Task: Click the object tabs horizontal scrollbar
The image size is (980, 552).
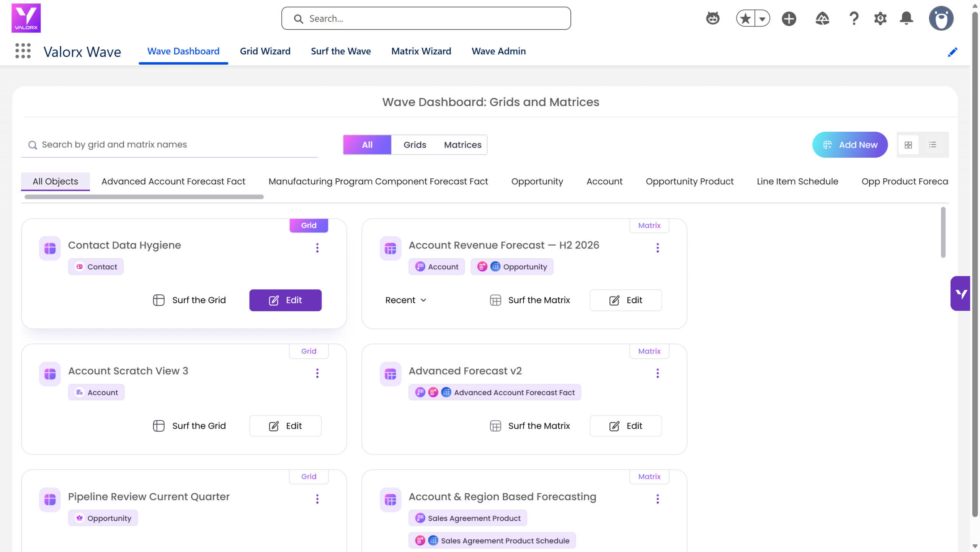Action: pyautogui.click(x=144, y=197)
